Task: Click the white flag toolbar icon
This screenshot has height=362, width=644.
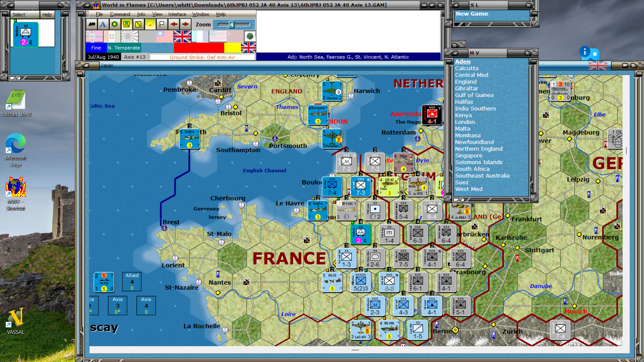Action: tap(162, 24)
